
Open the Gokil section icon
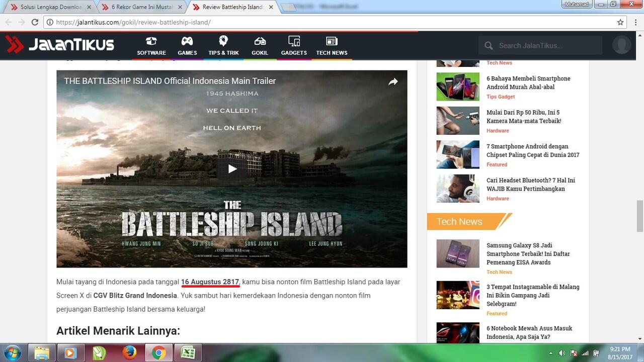tap(260, 41)
